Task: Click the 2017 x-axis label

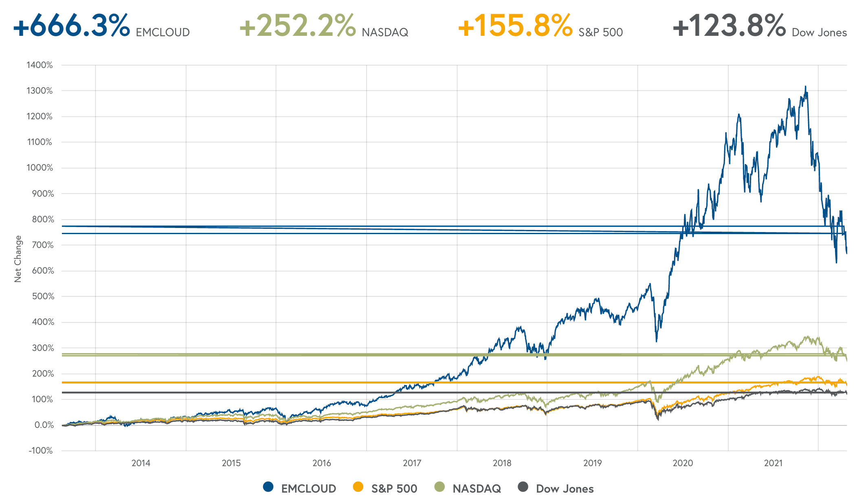Action: (x=412, y=463)
